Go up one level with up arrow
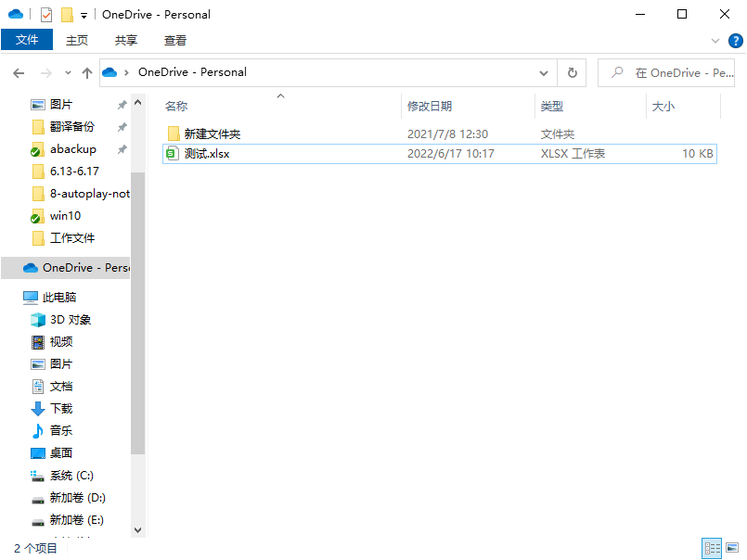The image size is (747, 560). 86,73
